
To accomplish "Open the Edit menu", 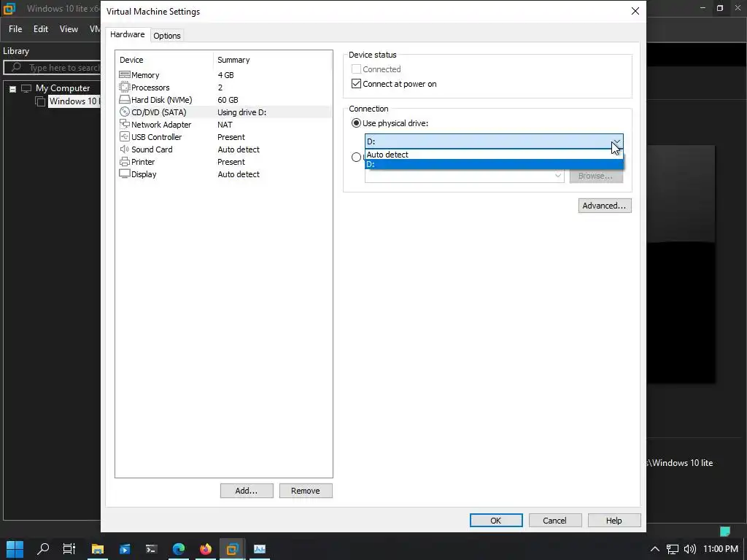I will (x=41, y=29).
